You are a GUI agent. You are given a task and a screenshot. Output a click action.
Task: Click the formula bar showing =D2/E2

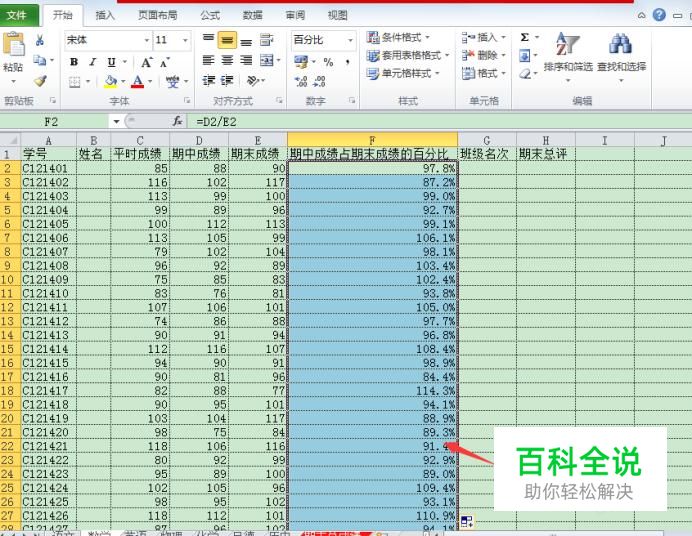coord(439,122)
